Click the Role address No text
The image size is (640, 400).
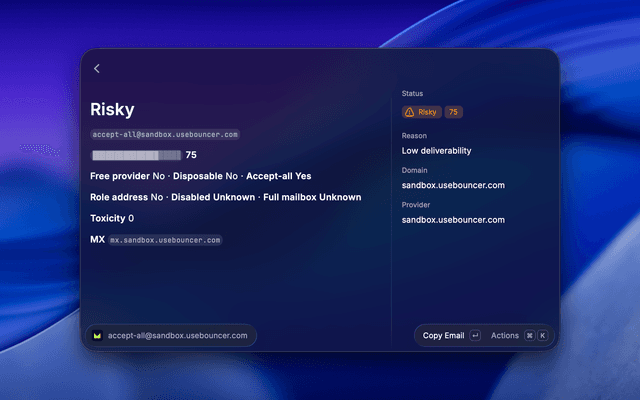click(x=127, y=197)
